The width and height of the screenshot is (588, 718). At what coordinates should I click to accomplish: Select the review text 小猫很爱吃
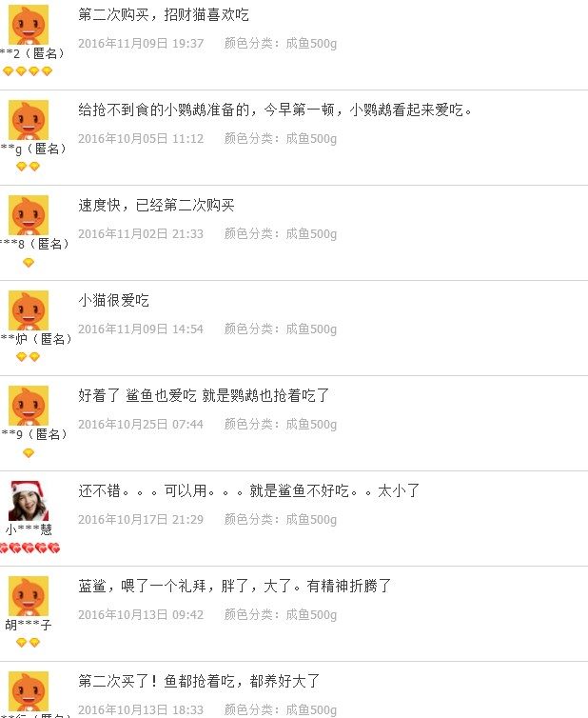[x=113, y=300]
